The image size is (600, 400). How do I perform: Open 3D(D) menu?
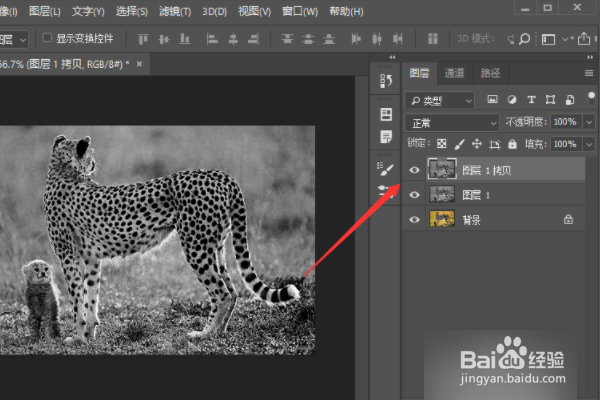[214, 11]
